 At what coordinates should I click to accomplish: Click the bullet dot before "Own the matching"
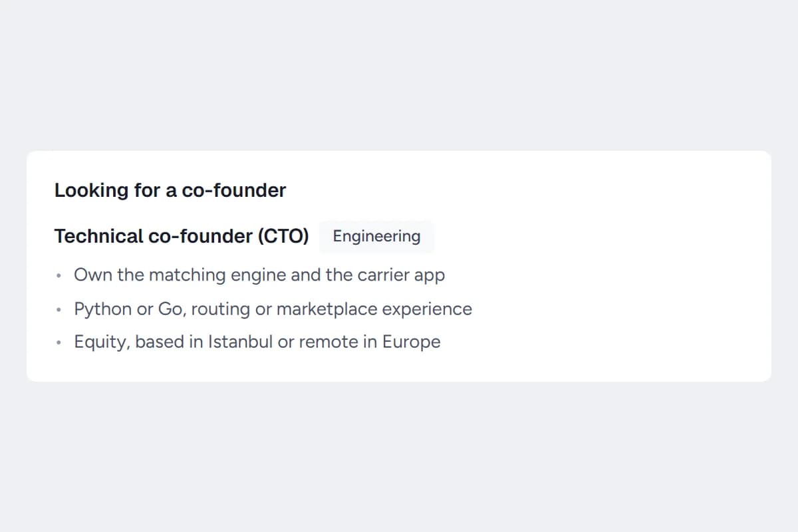59,275
